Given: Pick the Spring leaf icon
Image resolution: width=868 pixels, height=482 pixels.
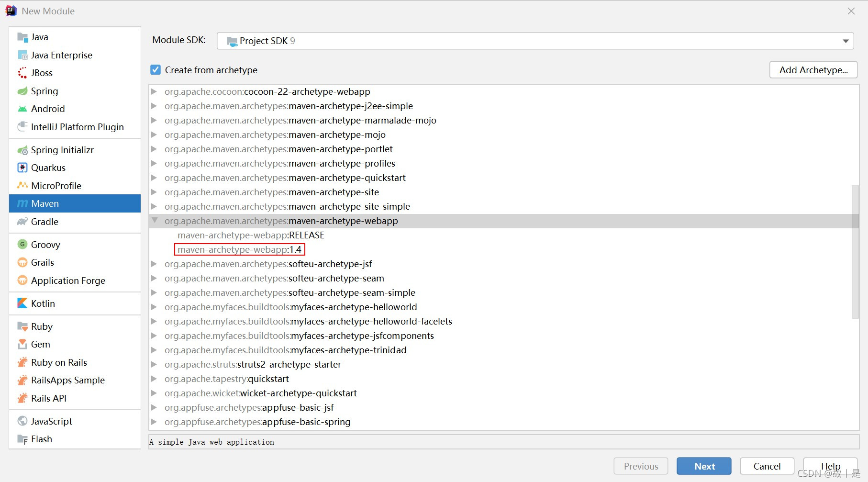Looking at the screenshot, I should [22, 91].
